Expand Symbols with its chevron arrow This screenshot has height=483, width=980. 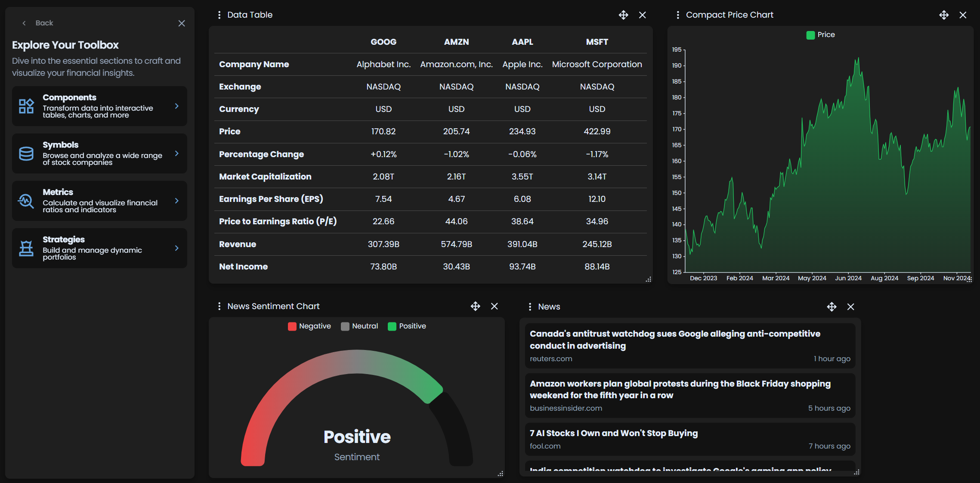pyautogui.click(x=176, y=153)
